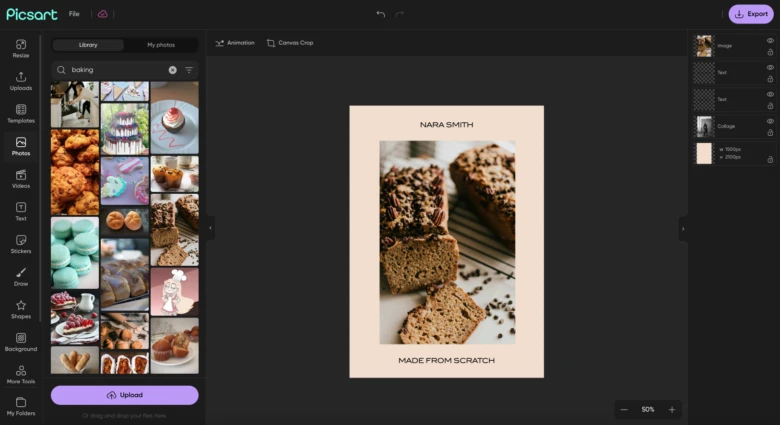Click the undo arrow icon
The height and width of the screenshot is (425, 780).
(380, 14)
